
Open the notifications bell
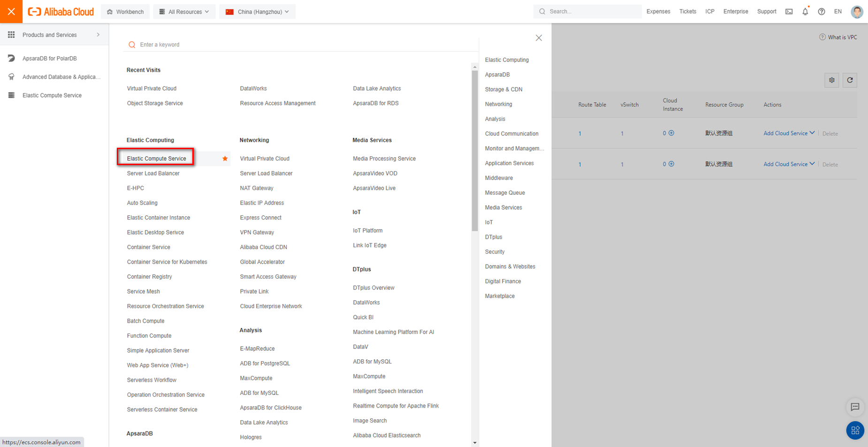[805, 12]
